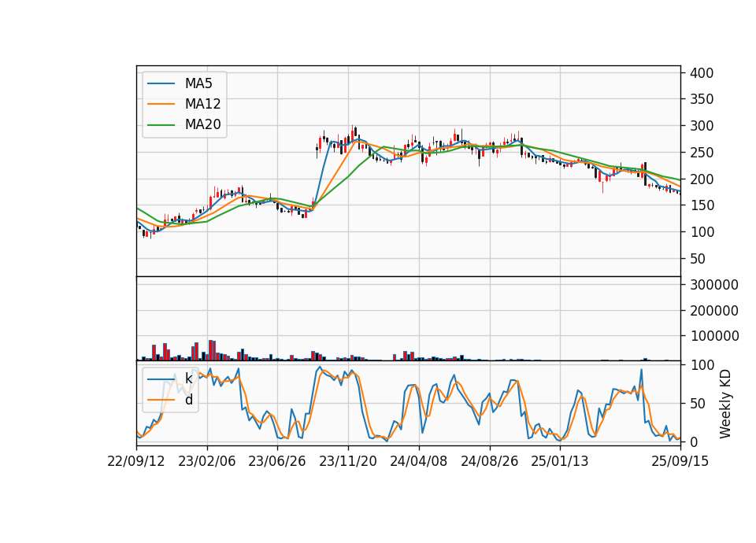Click the 100000 volume axis label
The width and height of the screenshot is (756, 543).
click(x=714, y=336)
